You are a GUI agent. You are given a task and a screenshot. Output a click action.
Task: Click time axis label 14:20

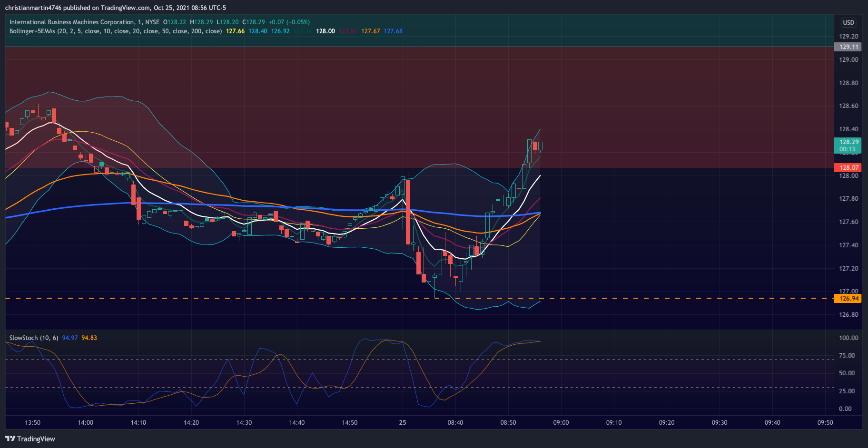[191, 422]
